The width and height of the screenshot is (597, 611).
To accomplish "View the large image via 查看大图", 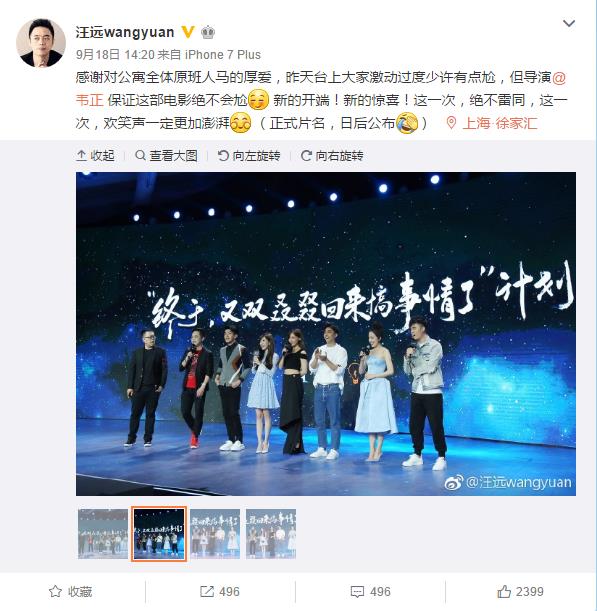I will pyautogui.click(x=166, y=155).
